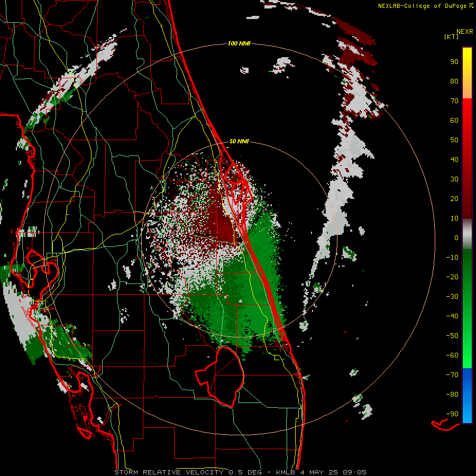Click the [KT] units label

[x=452, y=36]
